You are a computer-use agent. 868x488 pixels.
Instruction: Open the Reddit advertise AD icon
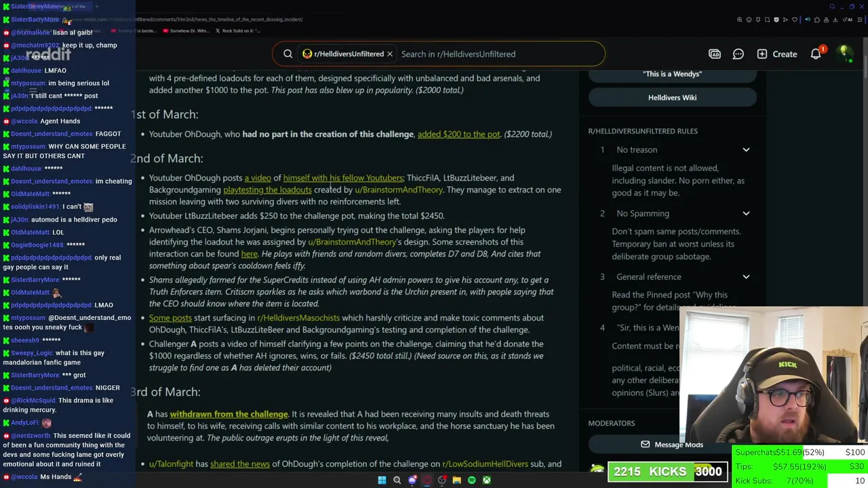[715, 54]
